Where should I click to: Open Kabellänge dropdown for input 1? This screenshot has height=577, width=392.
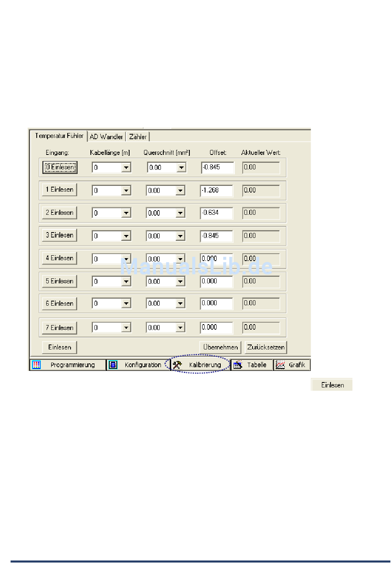(126, 191)
